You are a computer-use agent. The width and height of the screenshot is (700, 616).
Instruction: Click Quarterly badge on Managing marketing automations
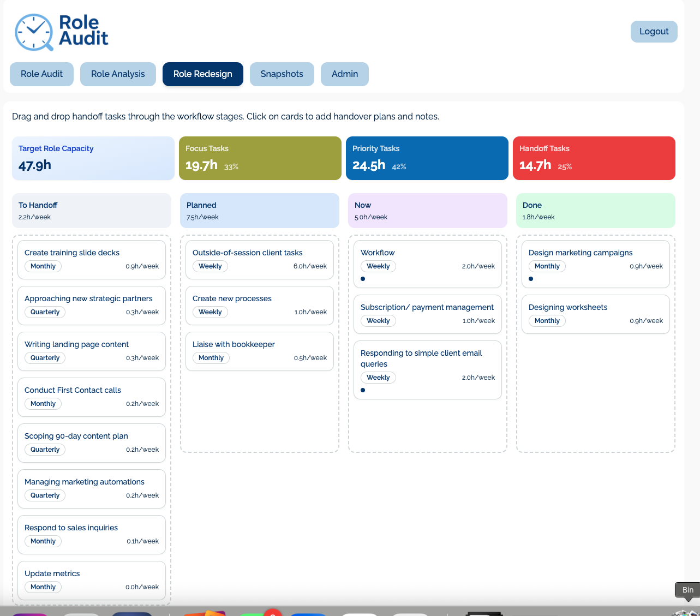pos(45,495)
